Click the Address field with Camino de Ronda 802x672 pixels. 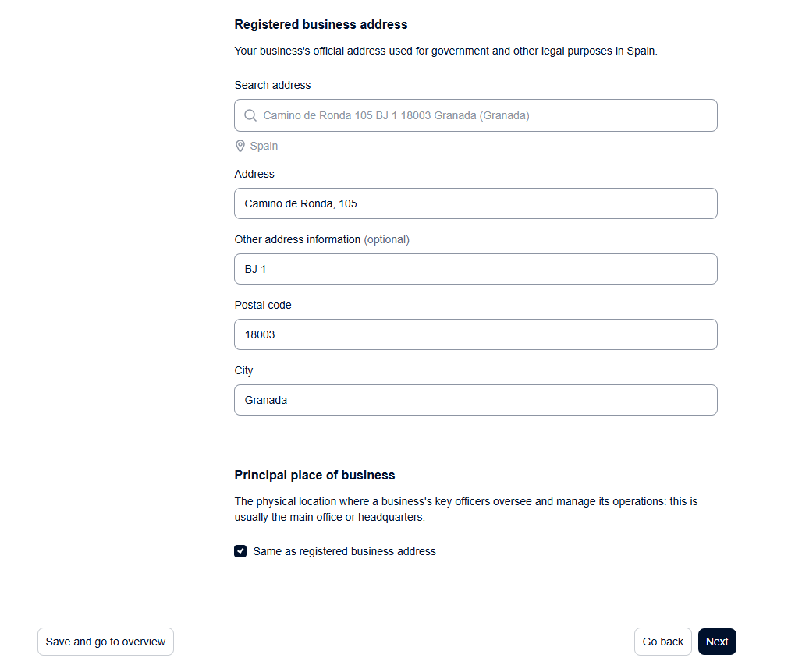click(x=476, y=203)
